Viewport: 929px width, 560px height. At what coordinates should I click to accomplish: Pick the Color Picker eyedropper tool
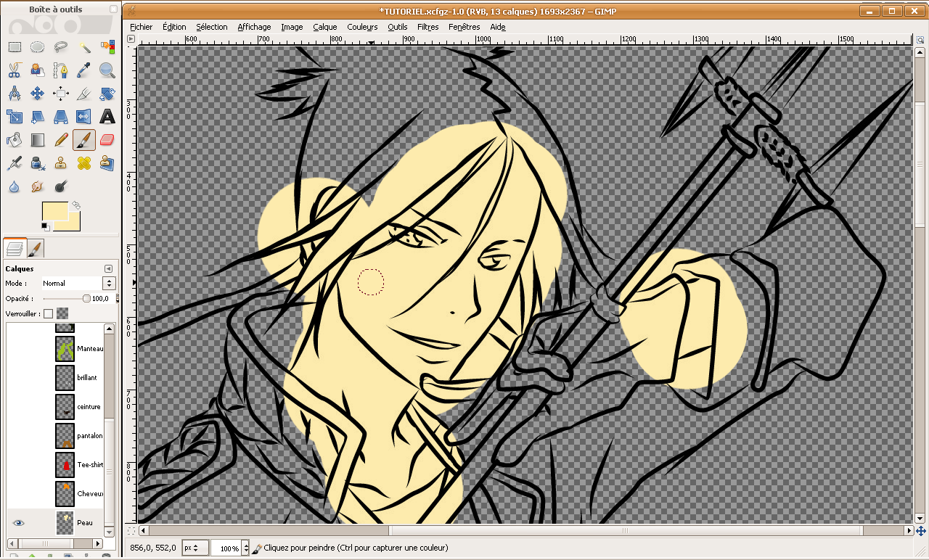84,70
